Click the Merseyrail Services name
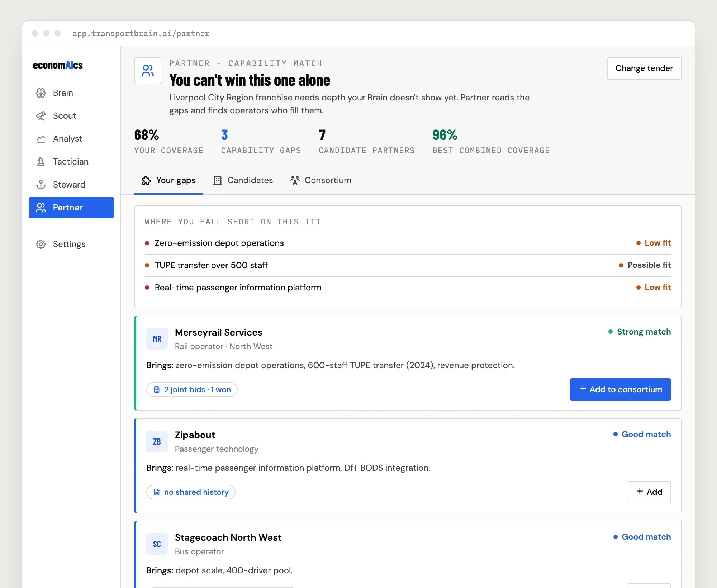The width and height of the screenshot is (717, 588). pyautogui.click(x=219, y=332)
